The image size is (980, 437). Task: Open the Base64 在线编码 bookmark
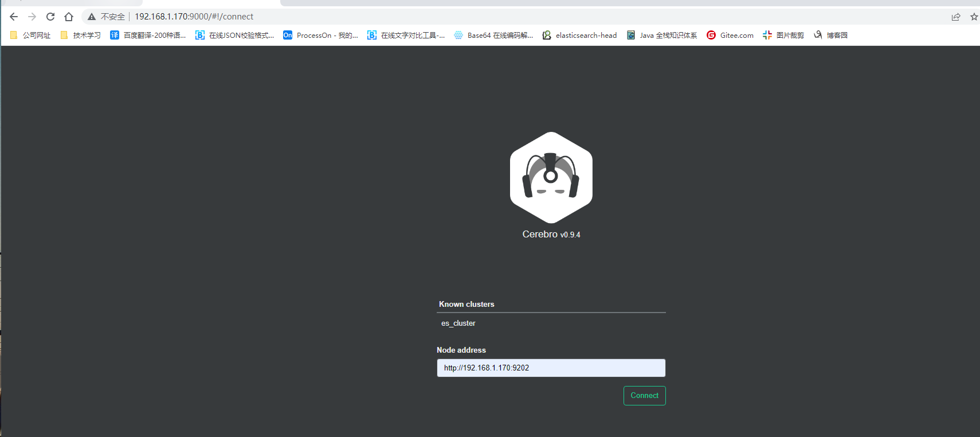tap(493, 35)
